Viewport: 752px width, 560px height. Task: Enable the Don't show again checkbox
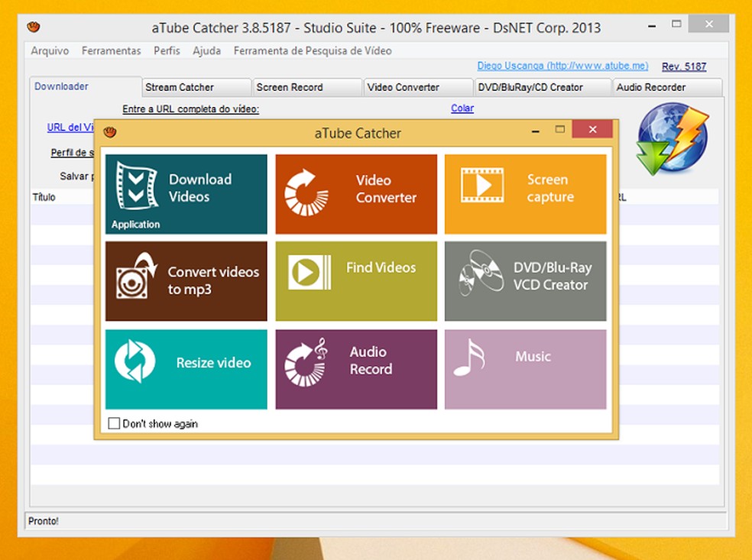coord(115,423)
